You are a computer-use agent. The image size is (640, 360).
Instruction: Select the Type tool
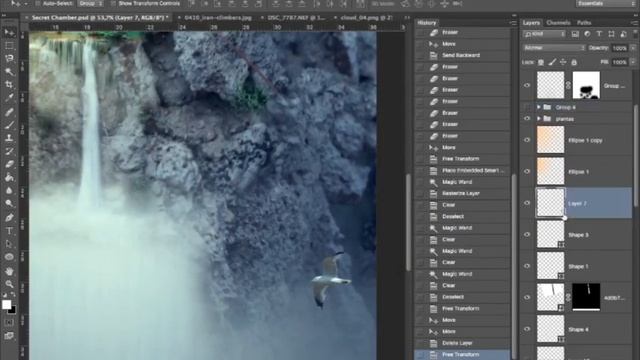pos(9,231)
